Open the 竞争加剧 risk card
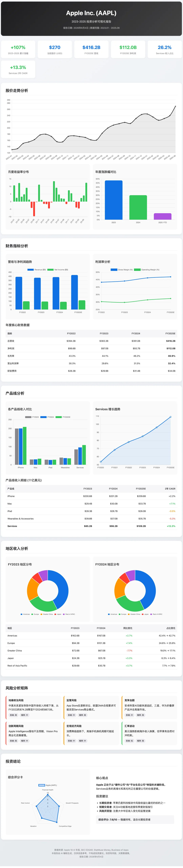 point(149,708)
